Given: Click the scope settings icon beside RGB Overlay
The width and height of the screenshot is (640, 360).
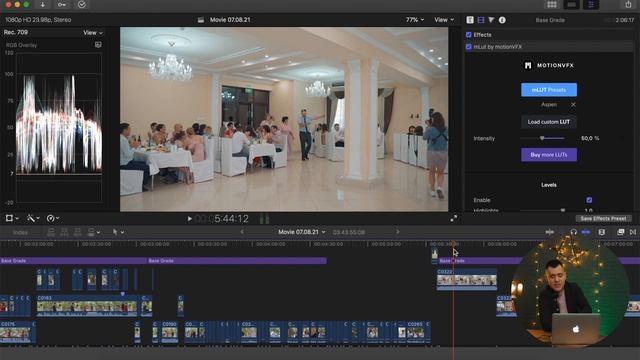Looking at the screenshot, I should click(98, 45).
